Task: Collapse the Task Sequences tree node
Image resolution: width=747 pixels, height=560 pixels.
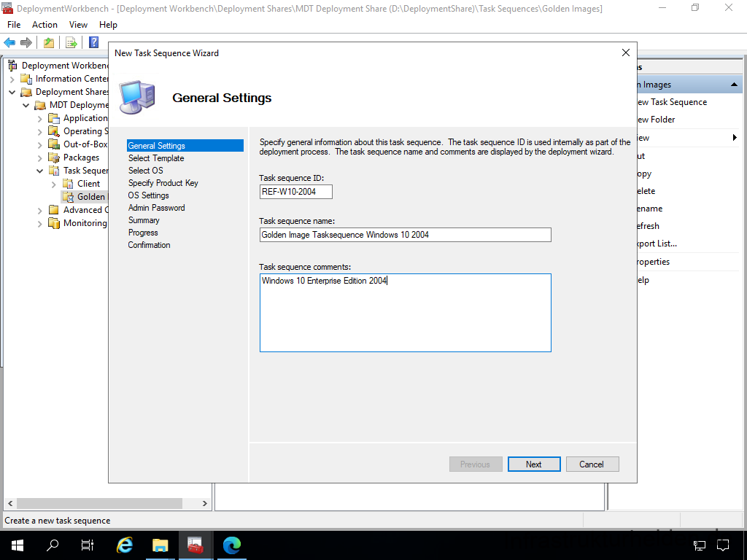Action: pyautogui.click(x=40, y=171)
